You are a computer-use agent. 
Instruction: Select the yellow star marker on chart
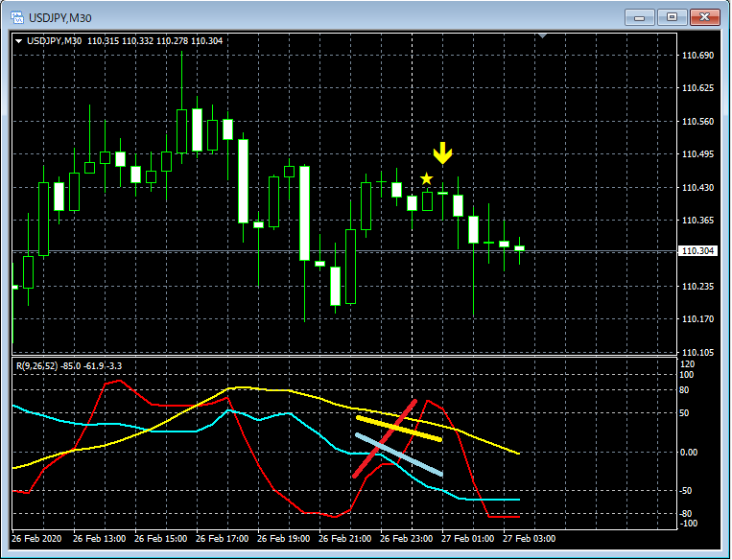[x=426, y=178]
